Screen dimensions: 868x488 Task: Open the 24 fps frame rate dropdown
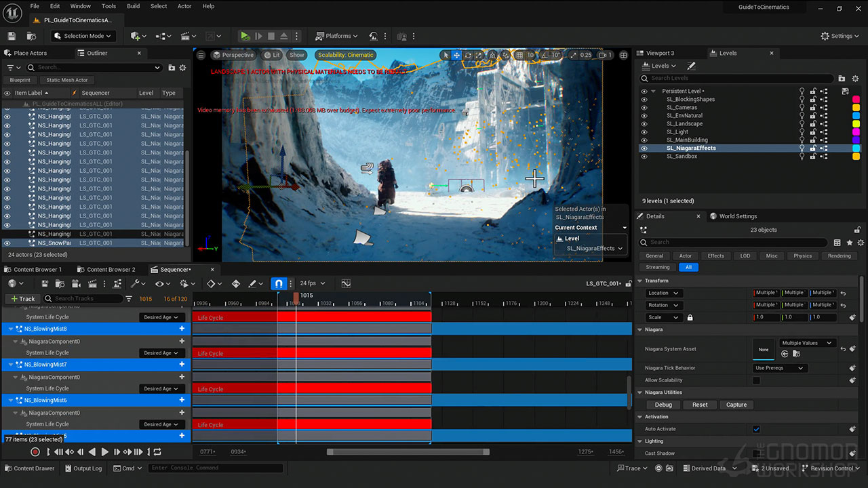click(313, 283)
